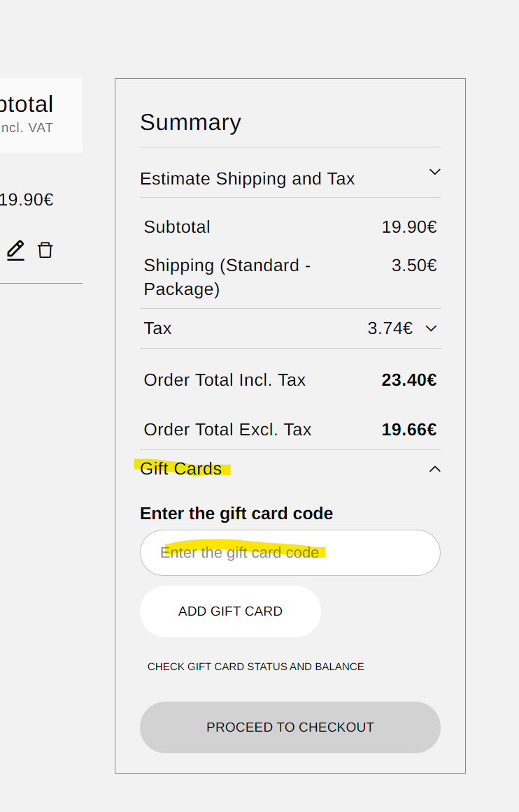The image size is (519, 812).
Task: Click the Proceed to Checkout button
Action: click(290, 727)
